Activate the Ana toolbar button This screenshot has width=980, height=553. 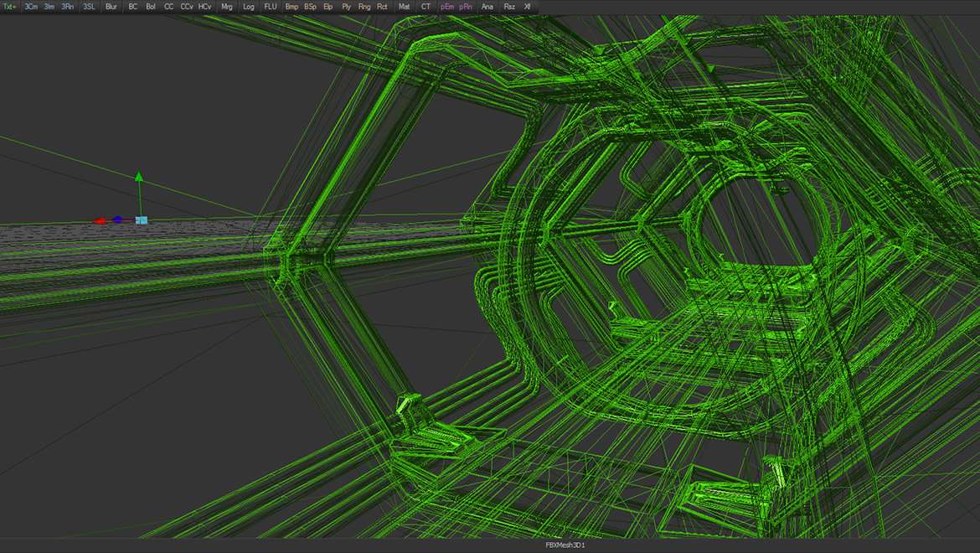[x=487, y=7]
